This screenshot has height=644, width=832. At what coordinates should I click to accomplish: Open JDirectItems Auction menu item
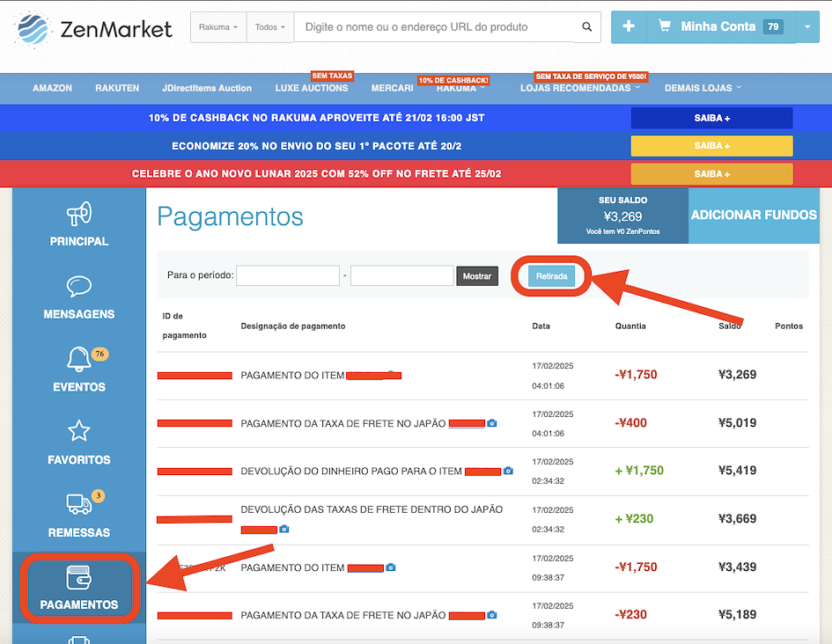tap(207, 88)
